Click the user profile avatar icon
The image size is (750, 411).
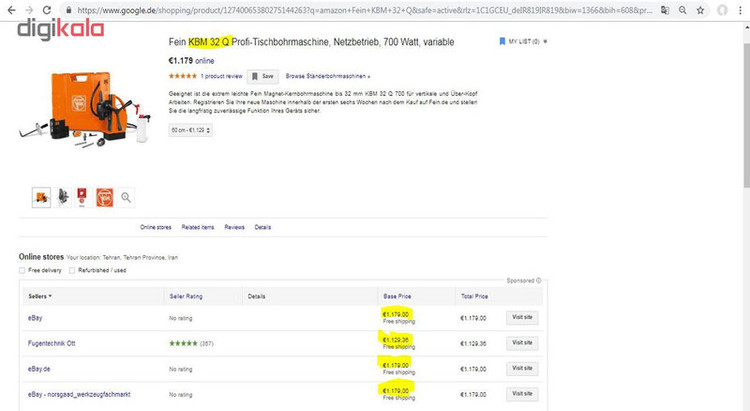tap(720, 9)
